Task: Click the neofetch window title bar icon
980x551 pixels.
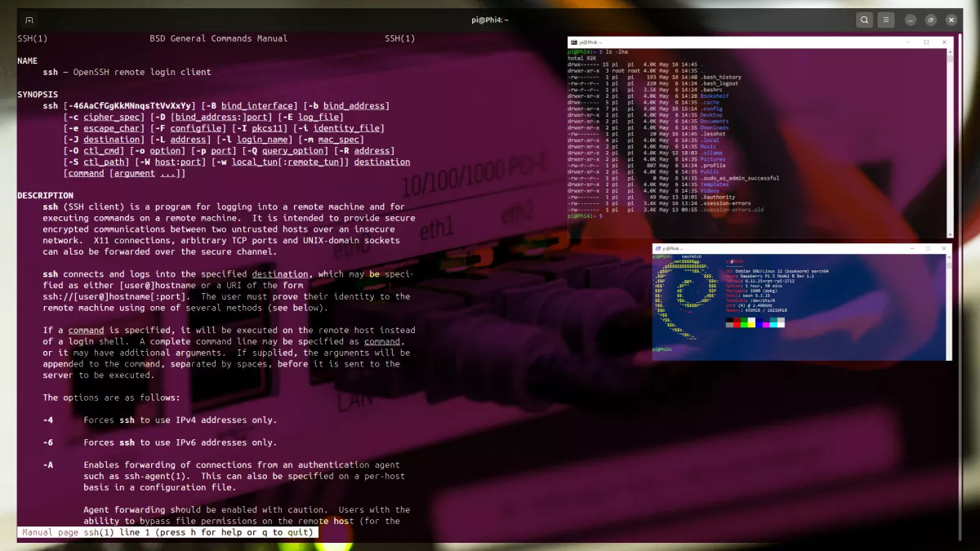Action: pos(658,248)
